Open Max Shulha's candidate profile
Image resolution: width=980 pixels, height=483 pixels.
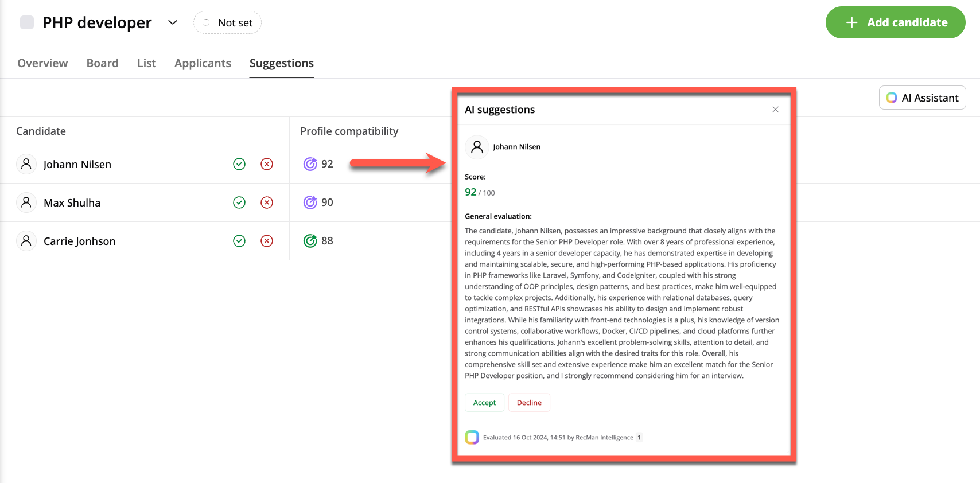pyautogui.click(x=72, y=202)
